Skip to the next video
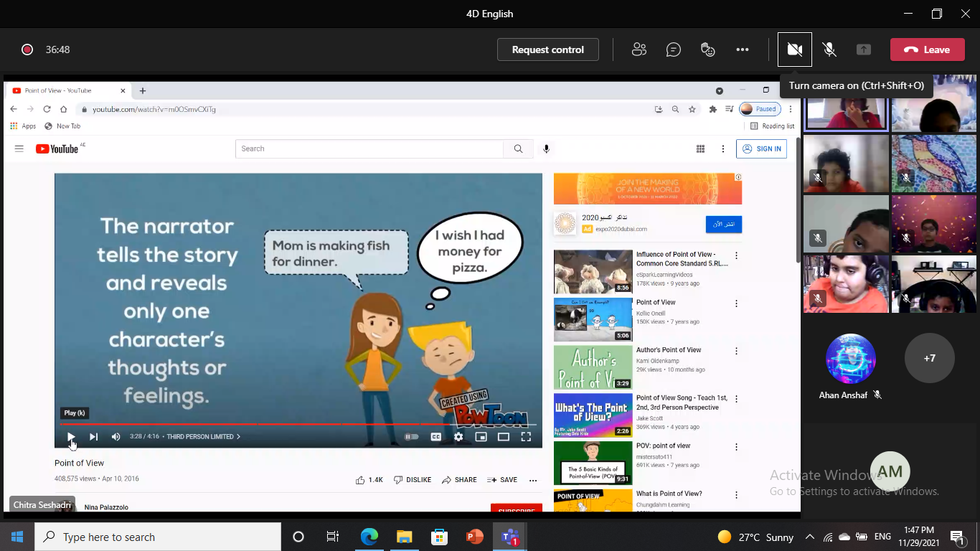The height and width of the screenshot is (551, 980). pos(93,436)
